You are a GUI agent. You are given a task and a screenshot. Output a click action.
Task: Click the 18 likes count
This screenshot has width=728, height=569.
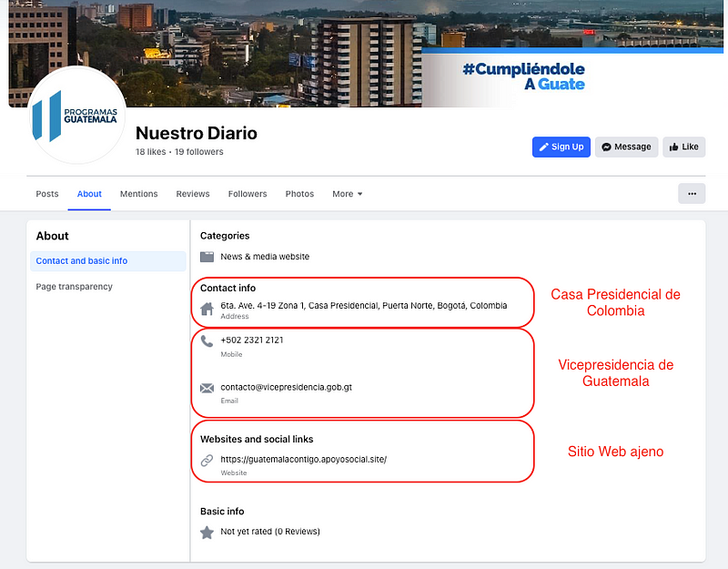(150, 152)
